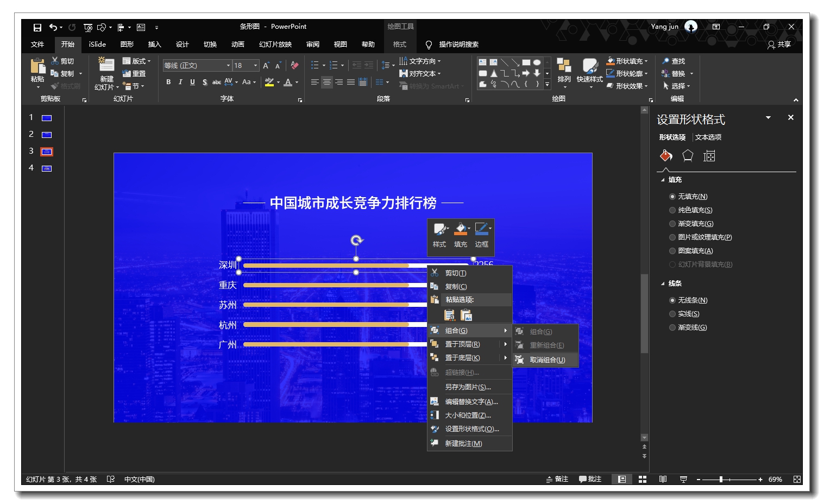
Task: Switch to Text Options in format pane
Action: tap(708, 137)
